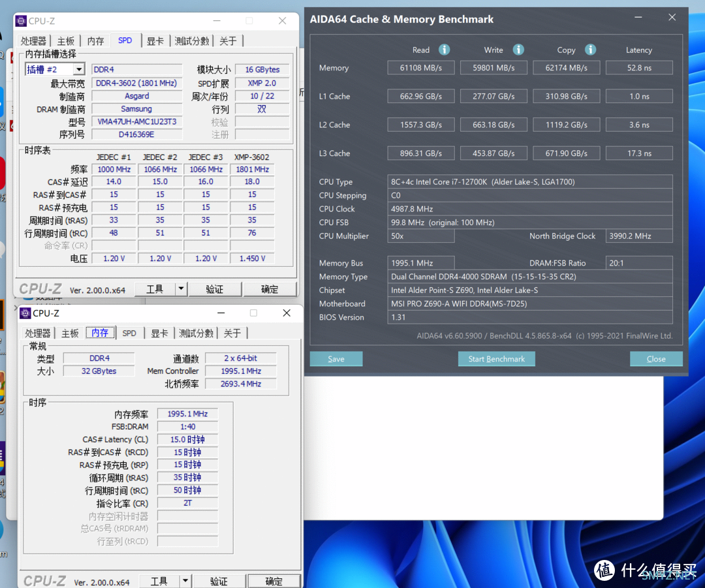The image size is (705, 588).
Task: Click the XMP-3602 电压 1.450 V cell
Action: pyautogui.click(x=252, y=258)
